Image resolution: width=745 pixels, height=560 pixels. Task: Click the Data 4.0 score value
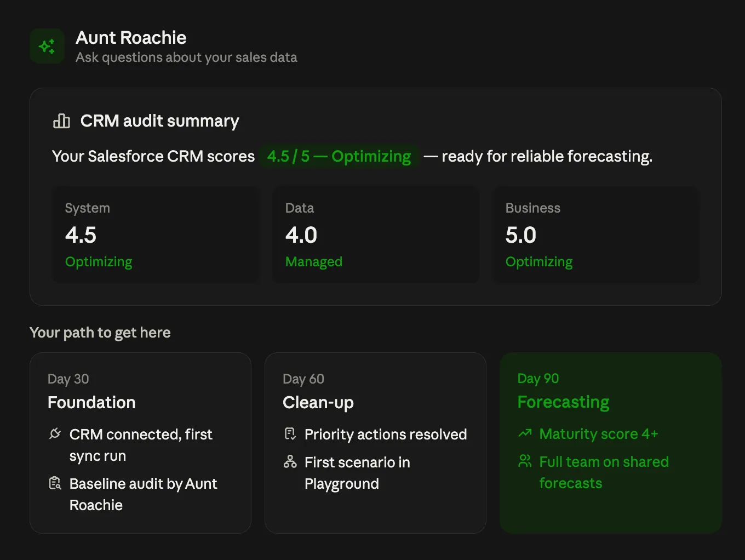tap(301, 235)
